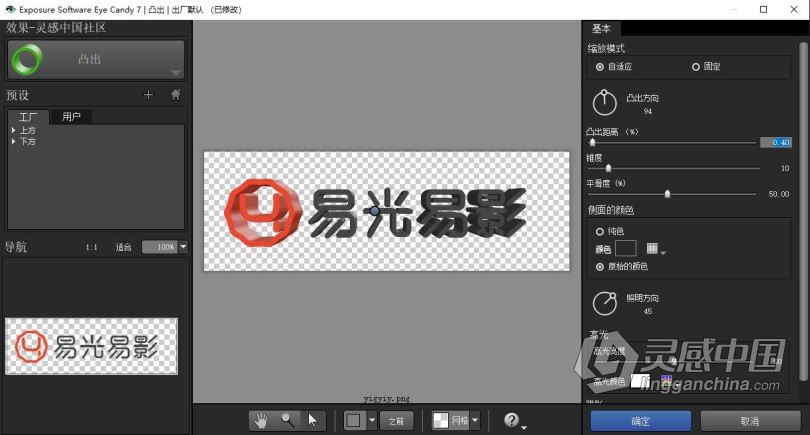Open the help question mark icon
Image resolution: width=810 pixels, height=435 pixels.
511,420
